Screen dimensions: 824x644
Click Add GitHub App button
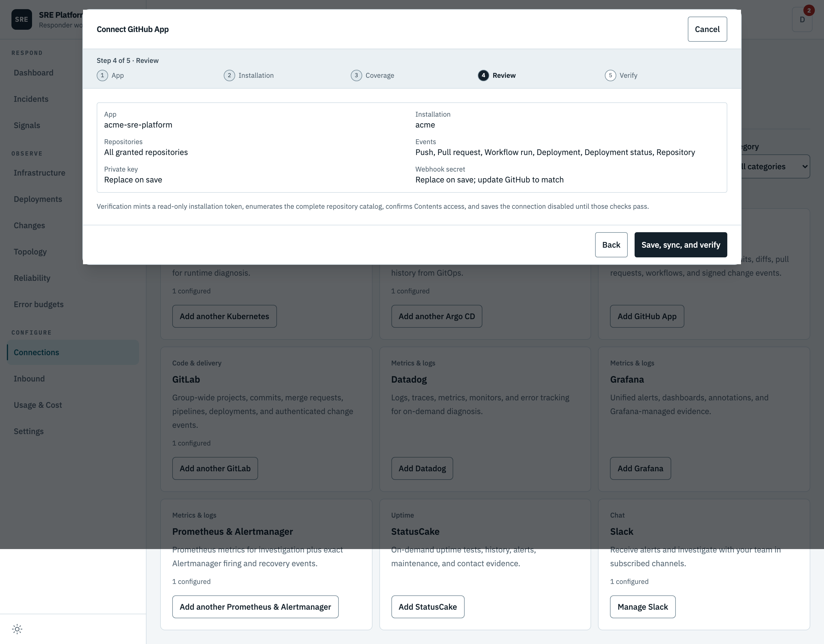click(647, 316)
